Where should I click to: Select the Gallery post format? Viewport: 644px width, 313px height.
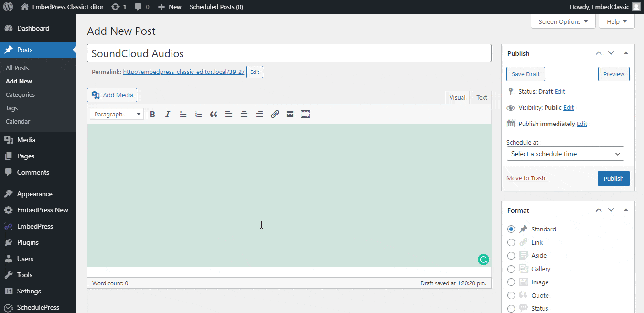point(511,269)
